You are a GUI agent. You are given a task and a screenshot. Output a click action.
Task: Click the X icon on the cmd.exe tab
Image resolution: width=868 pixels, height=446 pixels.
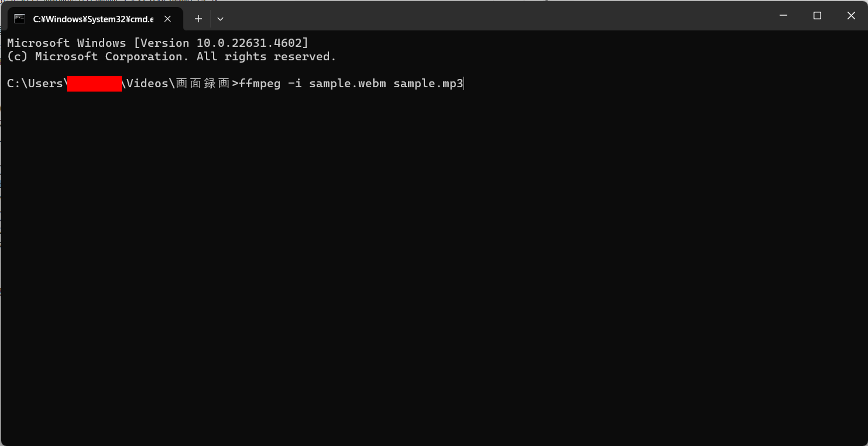coord(167,19)
